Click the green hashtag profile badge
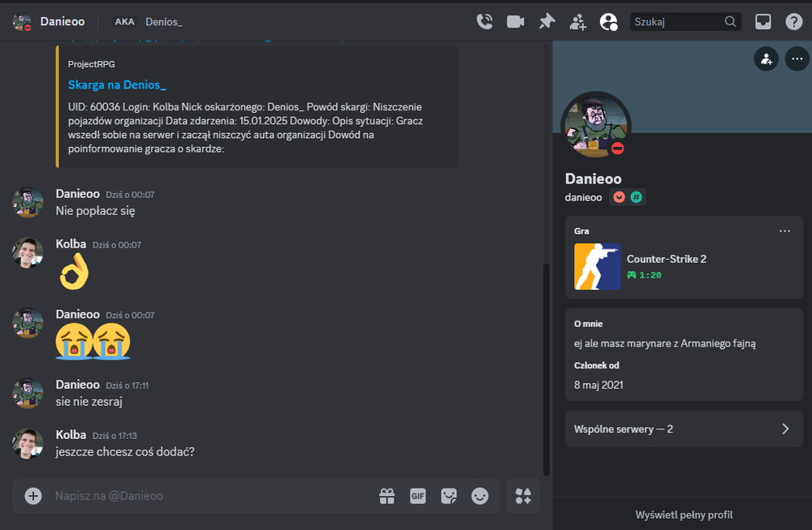Image resolution: width=812 pixels, height=530 pixels. [637, 197]
